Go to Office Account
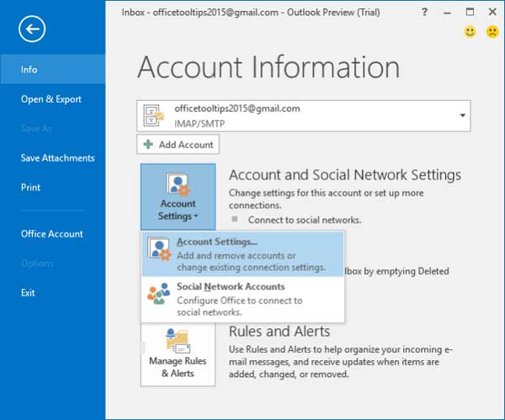Image resolution: width=505 pixels, height=420 pixels. point(52,233)
